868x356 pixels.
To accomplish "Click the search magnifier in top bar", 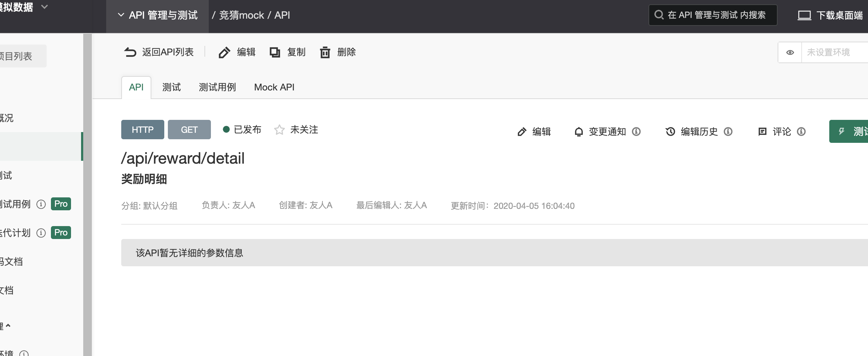I will coord(660,15).
